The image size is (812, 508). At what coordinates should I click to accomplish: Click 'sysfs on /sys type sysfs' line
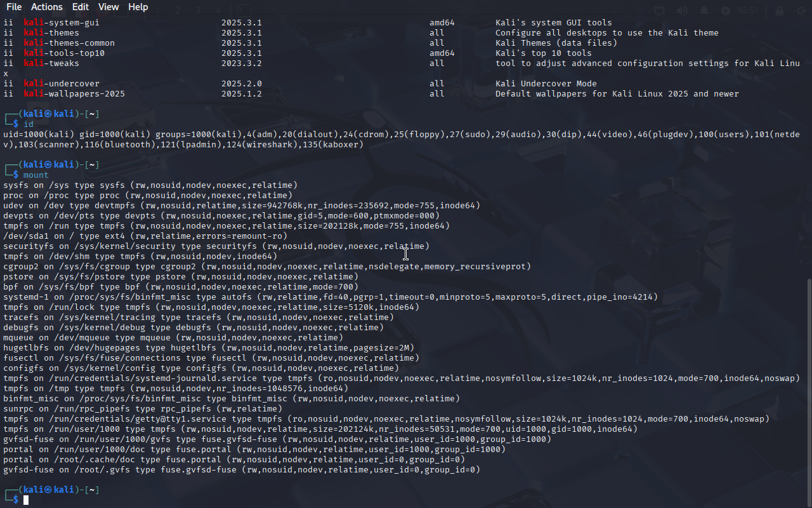click(x=150, y=185)
